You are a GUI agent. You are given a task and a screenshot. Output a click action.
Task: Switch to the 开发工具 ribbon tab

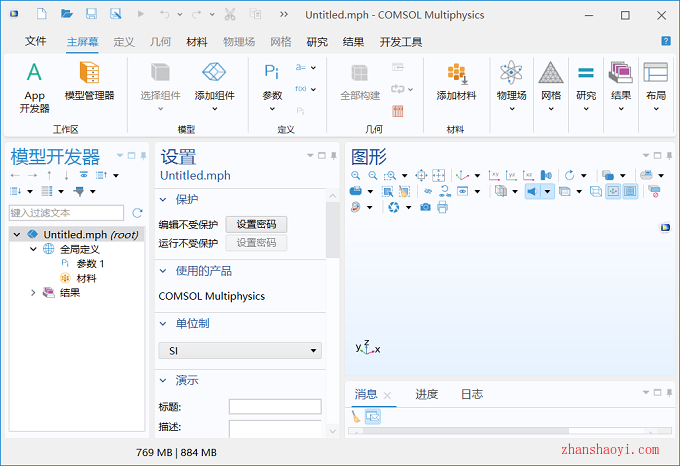click(401, 42)
